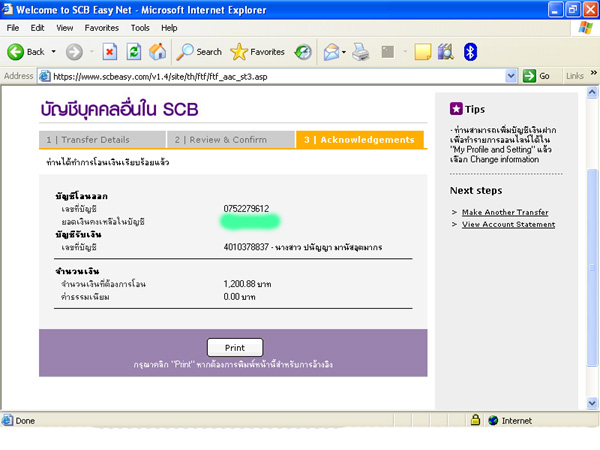The width and height of the screenshot is (600, 450).
Task: Open the View menu
Action: point(65,28)
